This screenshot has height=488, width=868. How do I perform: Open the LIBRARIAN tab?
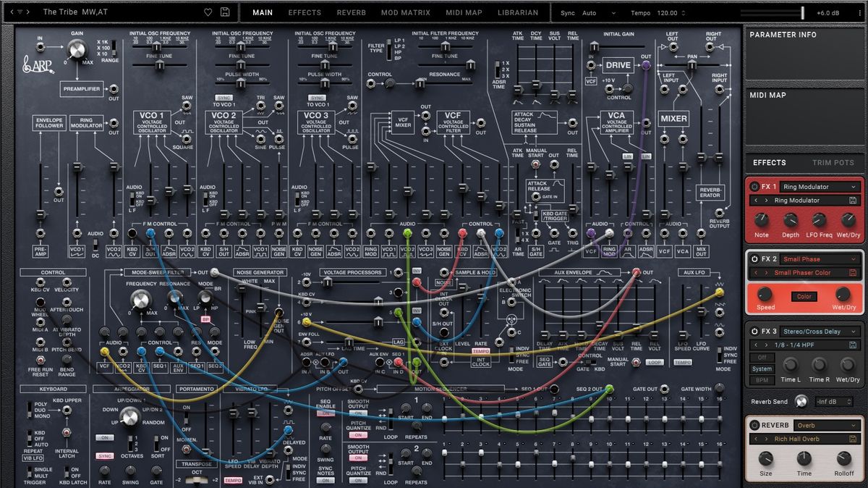pos(518,13)
